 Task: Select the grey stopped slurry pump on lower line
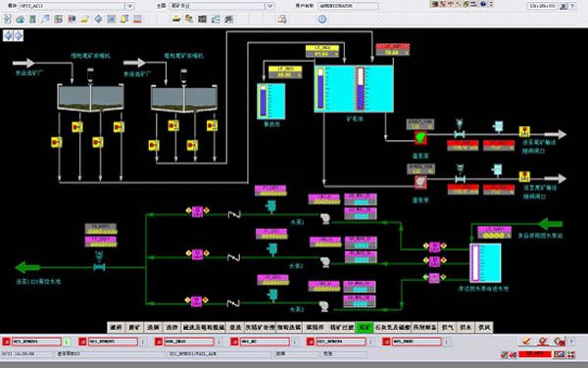coord(420,182)
